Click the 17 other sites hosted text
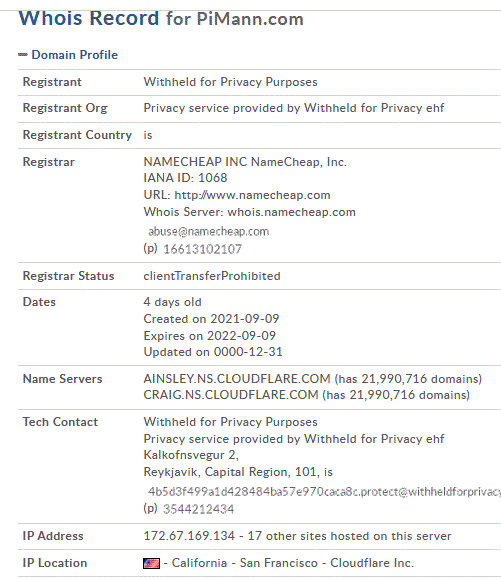This screenshot has width=501, height=579. pyautogui.click(x=349, y=536)
